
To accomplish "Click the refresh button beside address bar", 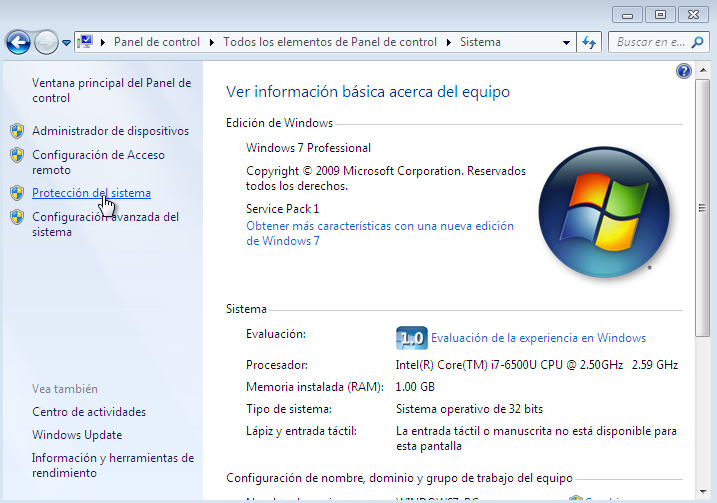I will click(590, 43).
